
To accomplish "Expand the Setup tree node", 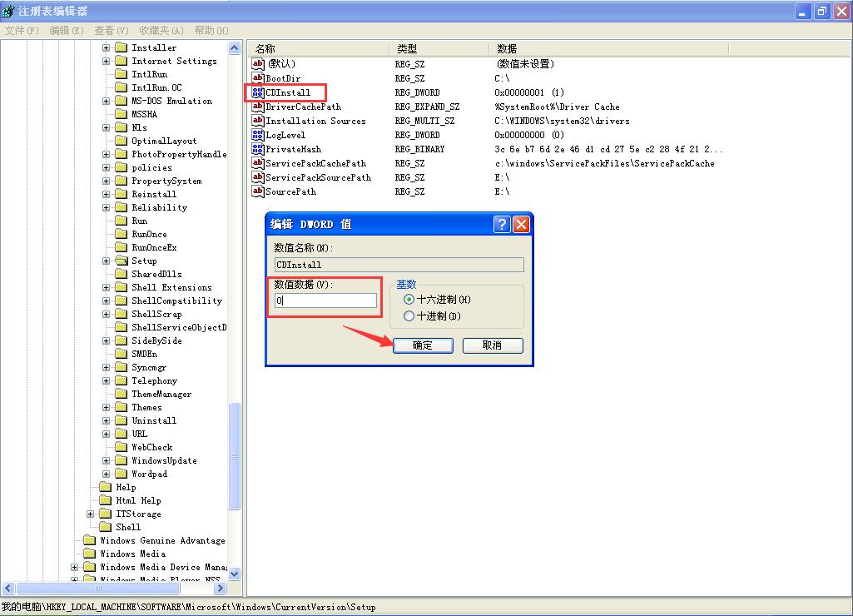I will click(106, 261).
